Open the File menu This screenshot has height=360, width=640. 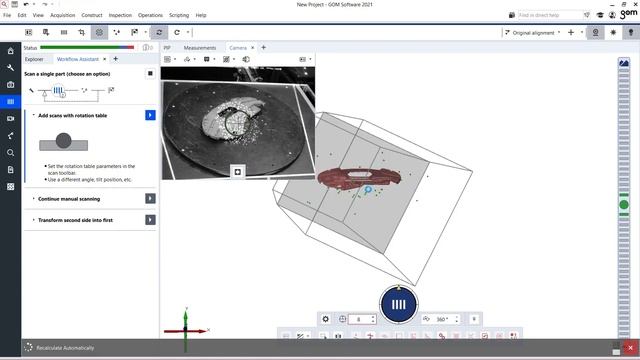pyautogui.click(x=7, y=15)
